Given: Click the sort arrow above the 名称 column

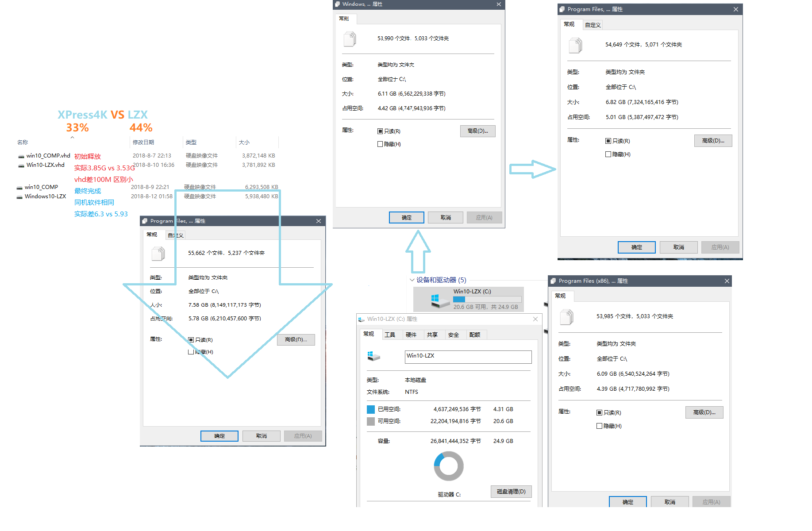Looking at the screenshot, I should click(73, 138).
